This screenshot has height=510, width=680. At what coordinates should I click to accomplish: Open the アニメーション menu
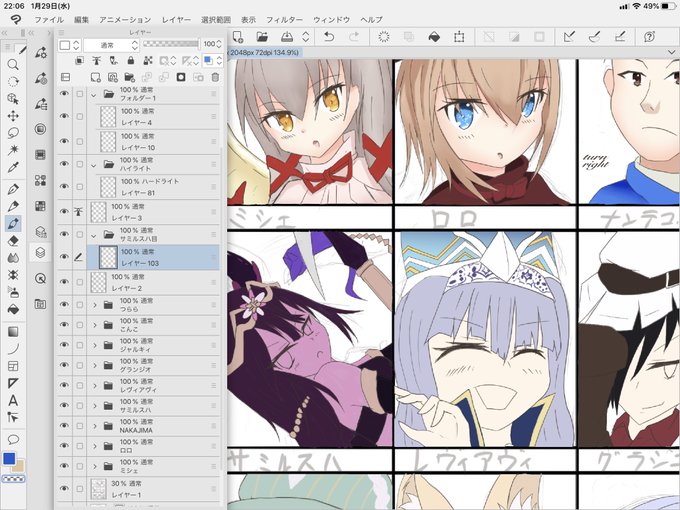[x=125, y=20]
